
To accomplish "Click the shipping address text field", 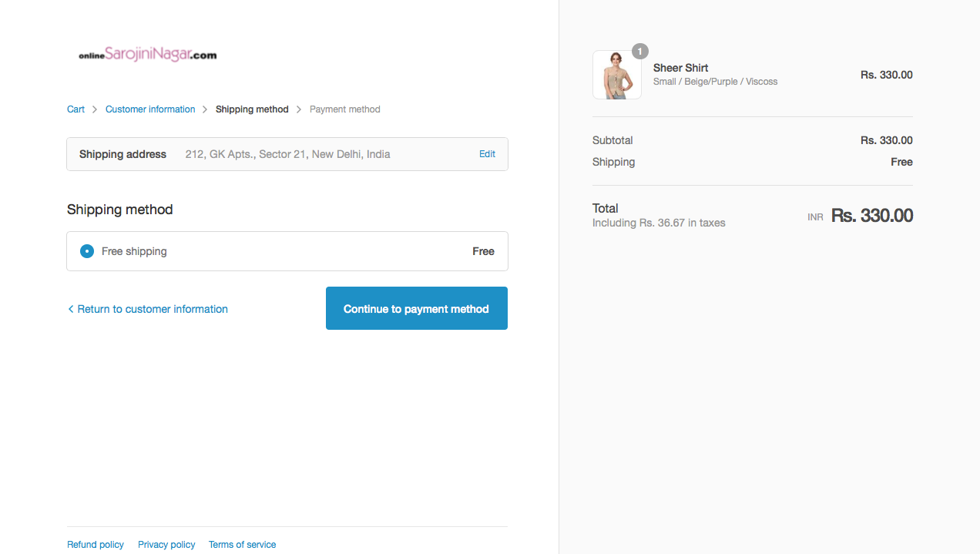I will 287,154.
